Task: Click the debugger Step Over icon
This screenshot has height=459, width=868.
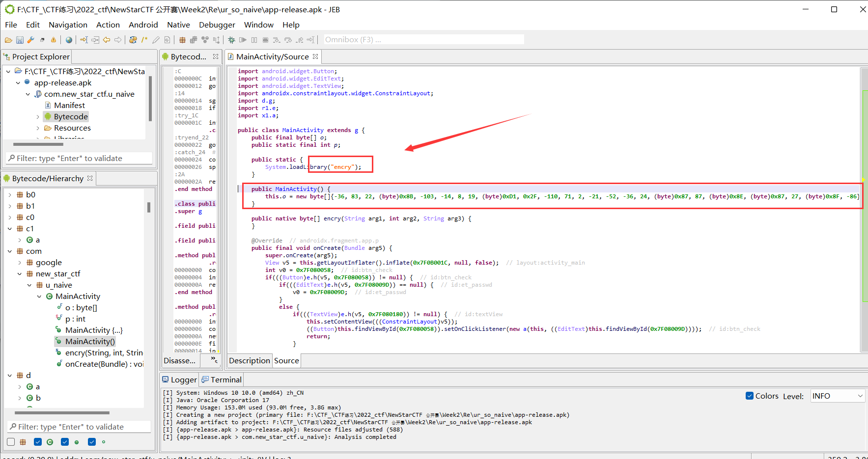Action: coord(288,40)
